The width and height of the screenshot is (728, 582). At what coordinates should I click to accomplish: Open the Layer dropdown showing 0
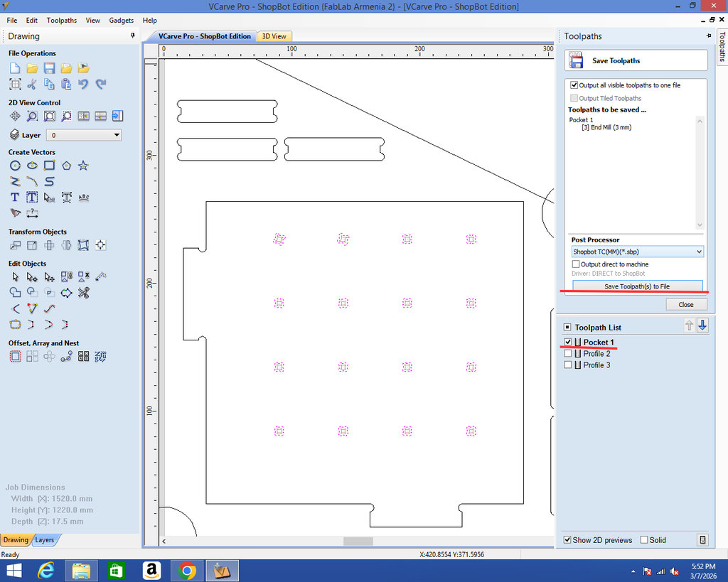[85, 135]
